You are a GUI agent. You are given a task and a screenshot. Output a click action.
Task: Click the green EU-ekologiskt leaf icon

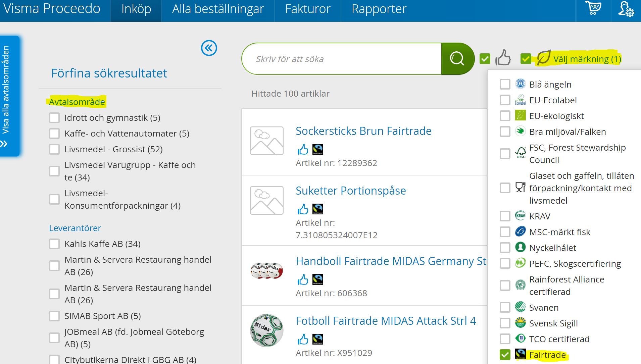point(520,115)
